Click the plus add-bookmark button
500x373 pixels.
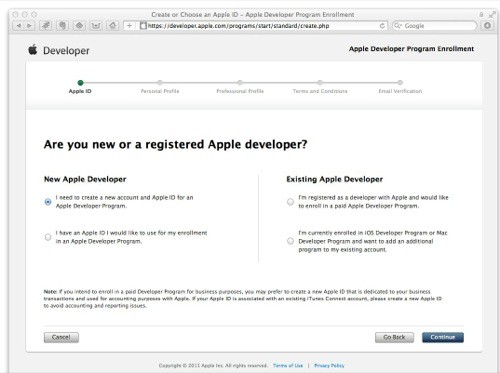[129, 26]
